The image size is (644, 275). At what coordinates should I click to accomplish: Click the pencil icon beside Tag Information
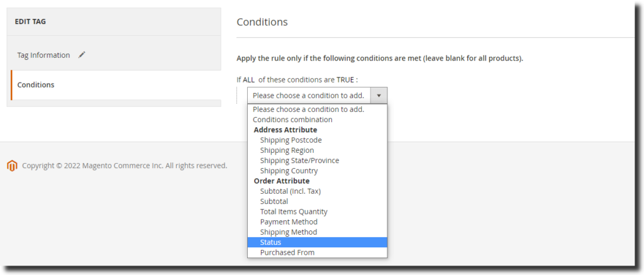click(x=82, y=55)
